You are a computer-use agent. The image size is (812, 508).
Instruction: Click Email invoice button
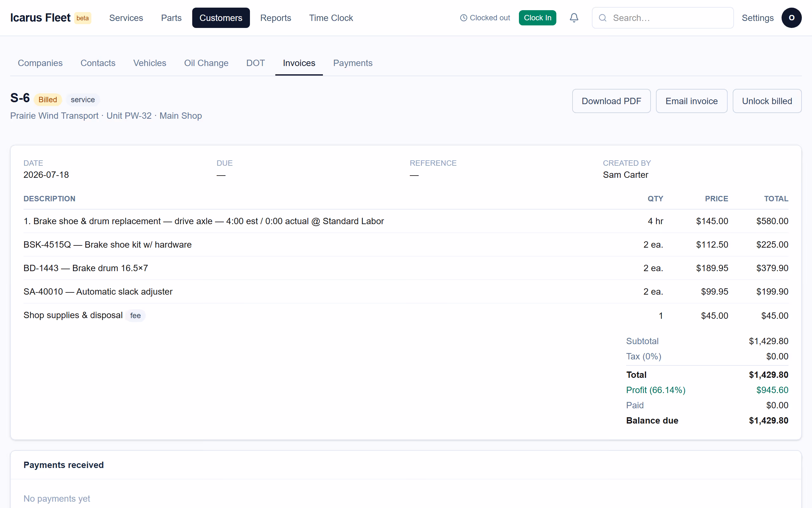point(691,101)
